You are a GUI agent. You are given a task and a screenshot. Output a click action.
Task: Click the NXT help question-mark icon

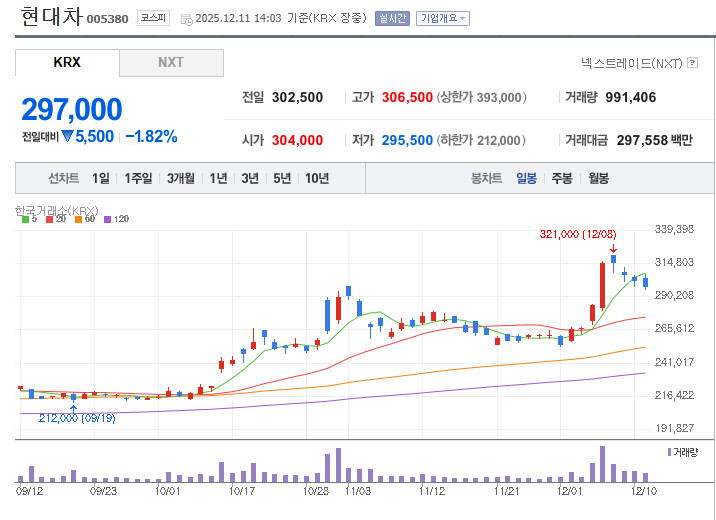(x=692, y=63)
